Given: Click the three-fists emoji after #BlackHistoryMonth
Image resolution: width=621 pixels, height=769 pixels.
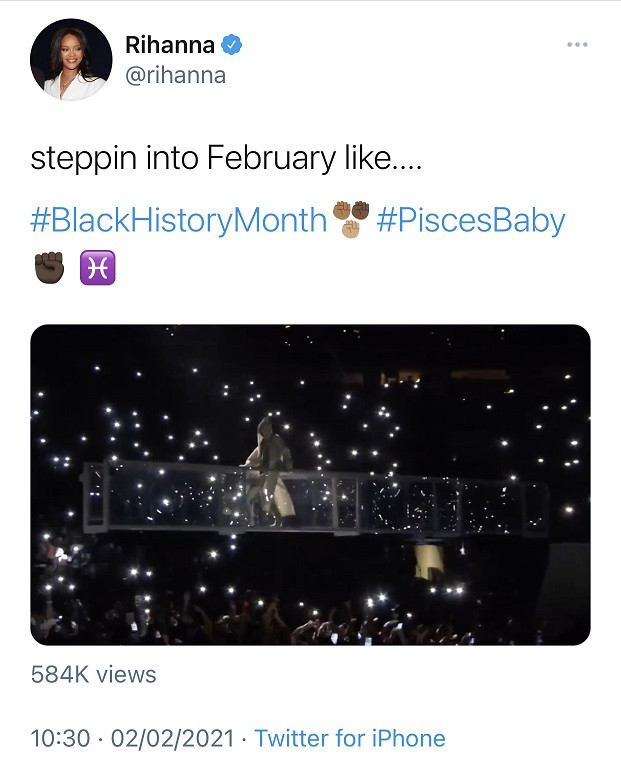Looking at the screenshot, I should pos(351,219).
